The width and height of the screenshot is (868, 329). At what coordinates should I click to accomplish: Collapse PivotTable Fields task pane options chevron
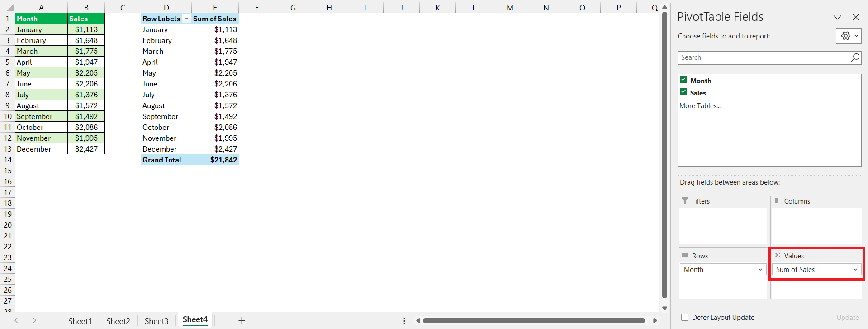pos(837,17)
